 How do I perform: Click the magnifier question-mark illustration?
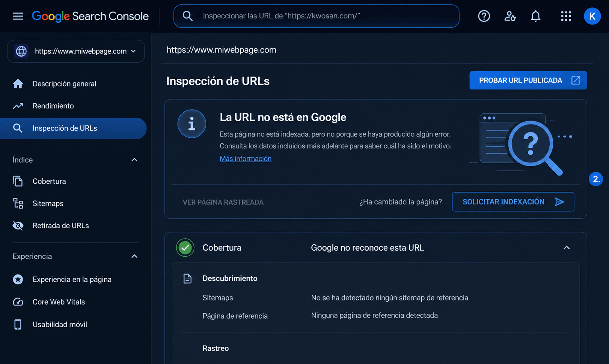click(522, 144)
